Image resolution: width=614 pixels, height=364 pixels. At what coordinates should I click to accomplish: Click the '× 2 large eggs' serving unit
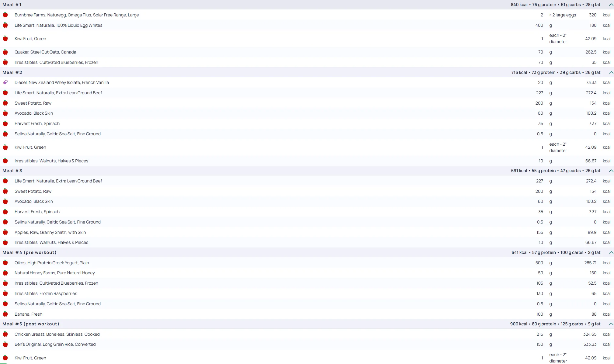pyautogui.click(x=563, y=15)
